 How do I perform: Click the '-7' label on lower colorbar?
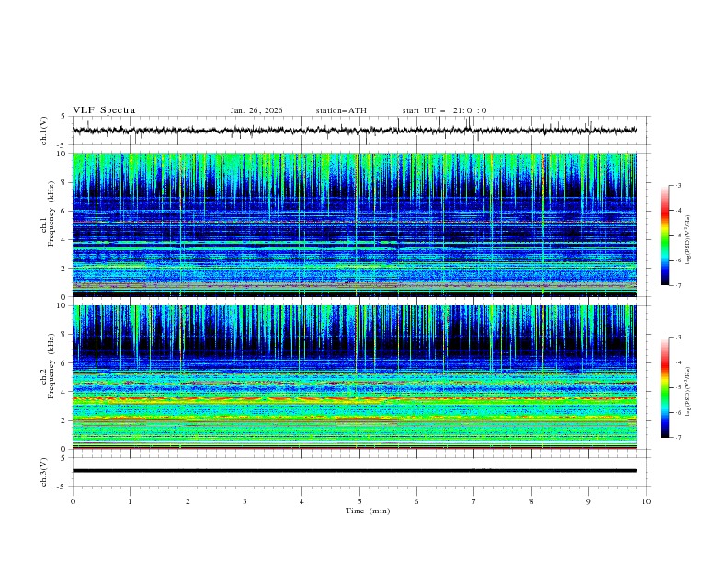point(678,437)
